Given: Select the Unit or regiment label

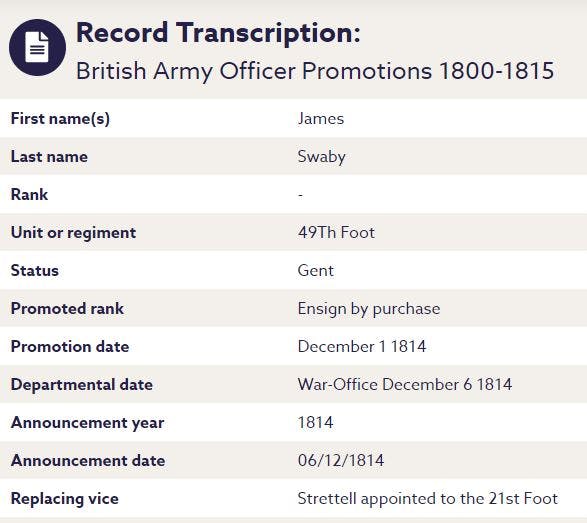Looking at the screenshot, I should point(73,233).
